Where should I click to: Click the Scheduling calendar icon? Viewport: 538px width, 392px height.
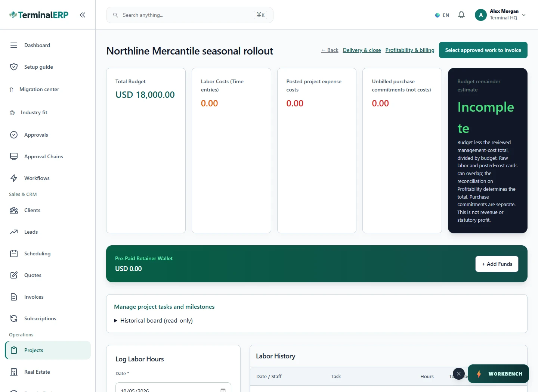(14, 253)
